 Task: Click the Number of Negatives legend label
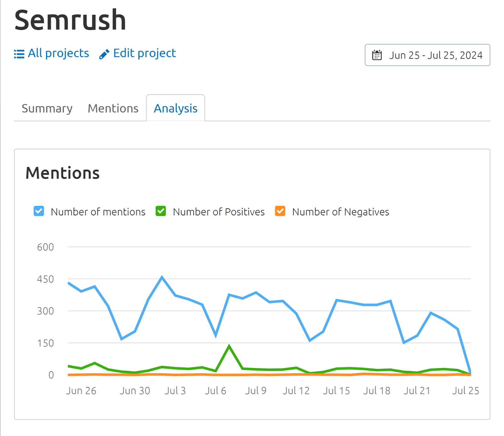point(341,212)
